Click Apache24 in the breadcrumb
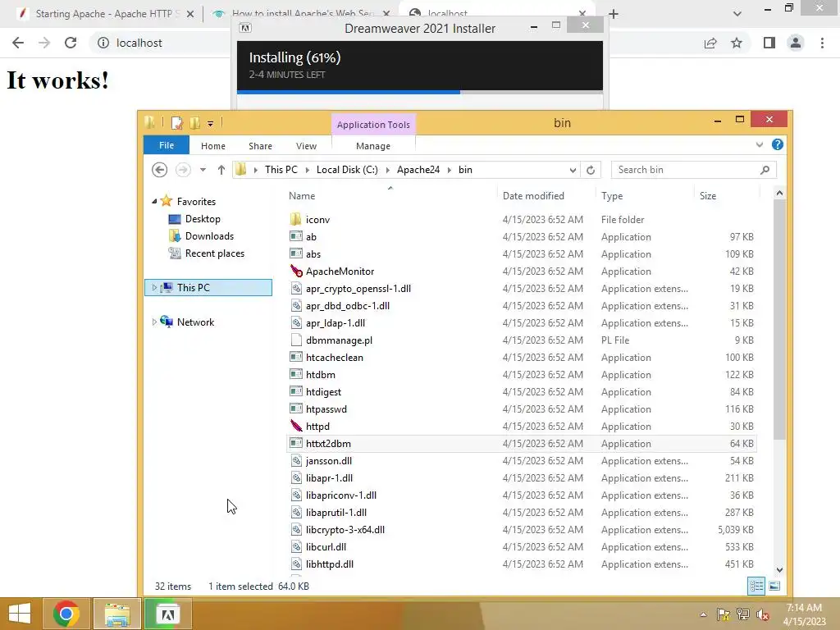Image resolution: width=840 pixels, height=630 pixels. [418, 169]
